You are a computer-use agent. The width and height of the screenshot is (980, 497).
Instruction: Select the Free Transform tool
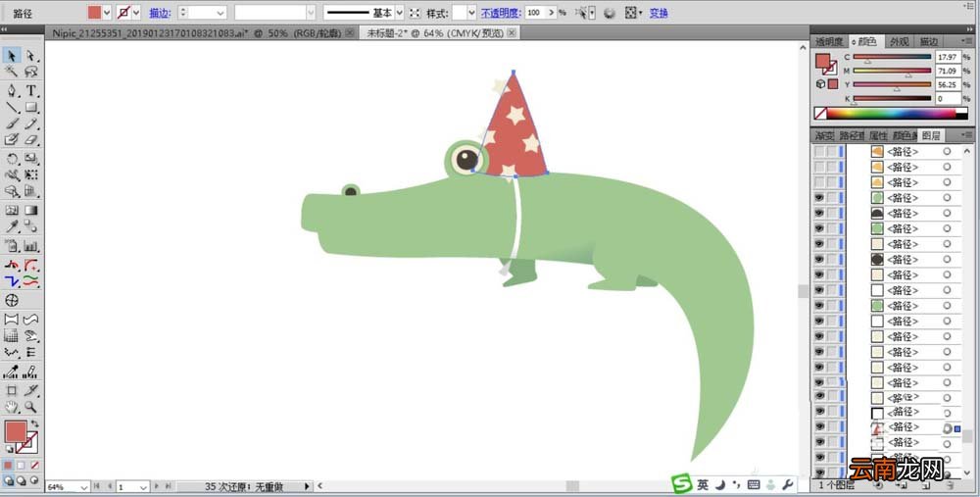[x=30, y=175]
